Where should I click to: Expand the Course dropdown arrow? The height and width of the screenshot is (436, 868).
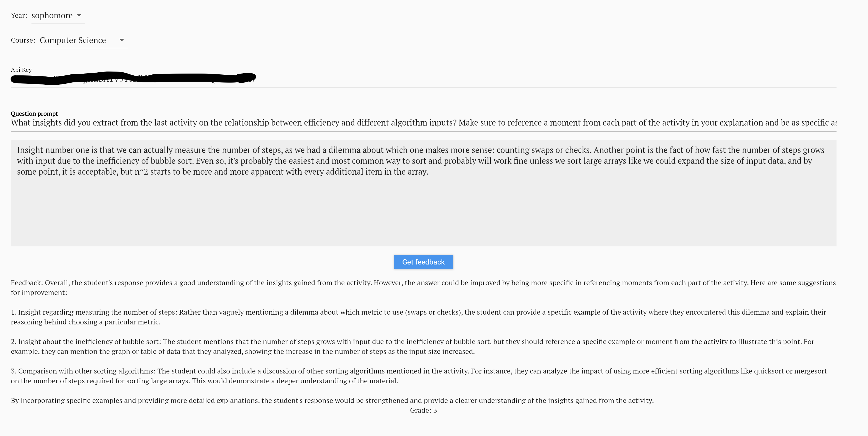pos(122,40)
